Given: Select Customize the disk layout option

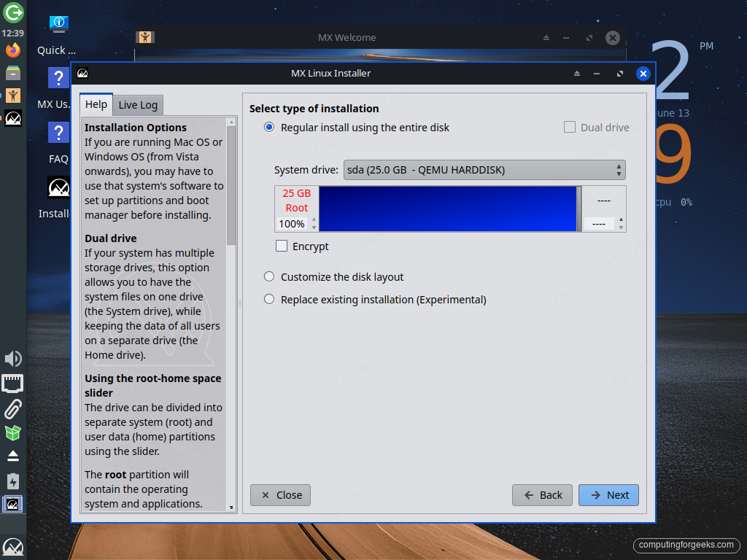Looking at the screenshot, I should coord(269,276).
